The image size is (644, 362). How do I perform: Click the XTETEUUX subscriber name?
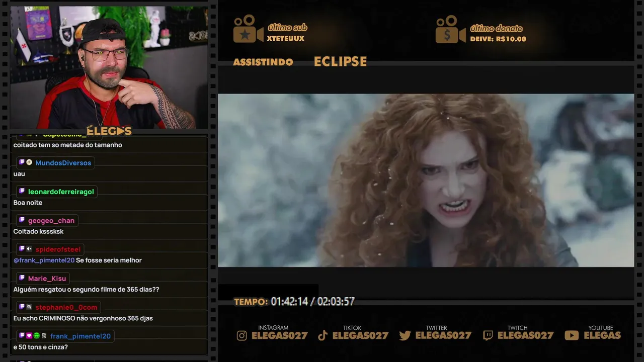[286, 39]
